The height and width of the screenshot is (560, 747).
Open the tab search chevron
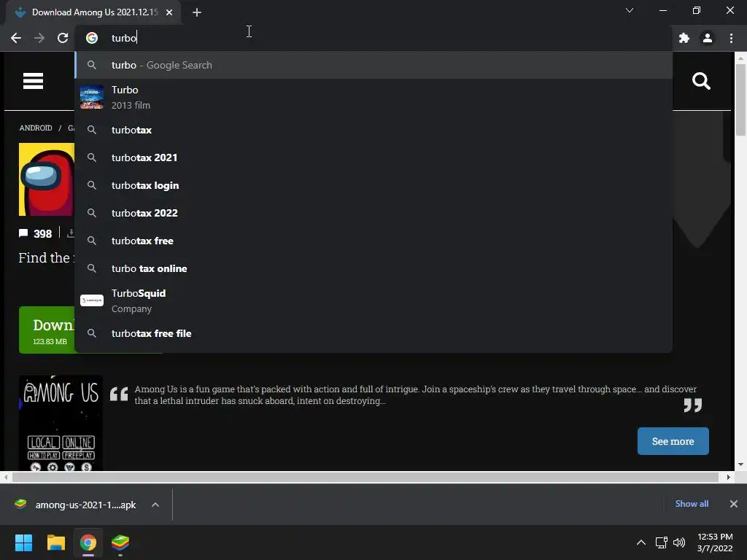point(630,10)
